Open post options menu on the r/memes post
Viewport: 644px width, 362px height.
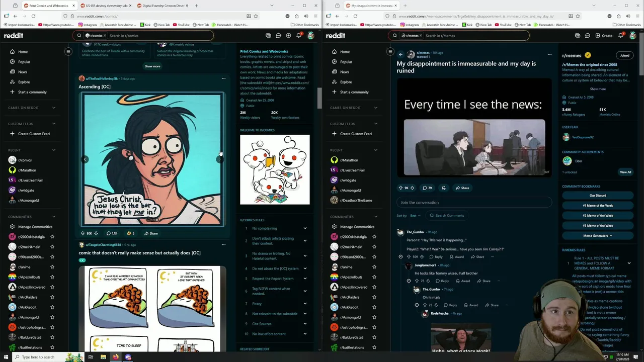click(550, 55)
